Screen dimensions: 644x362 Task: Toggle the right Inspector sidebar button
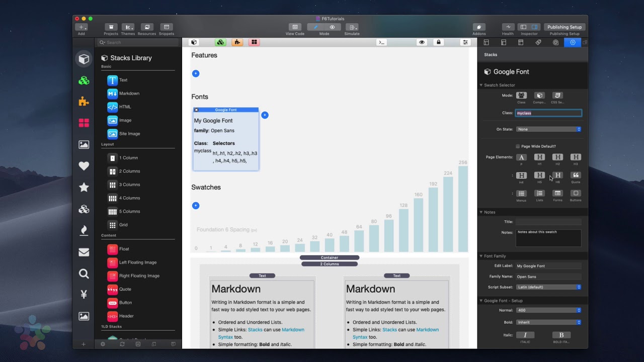click(x=534, y=27)
